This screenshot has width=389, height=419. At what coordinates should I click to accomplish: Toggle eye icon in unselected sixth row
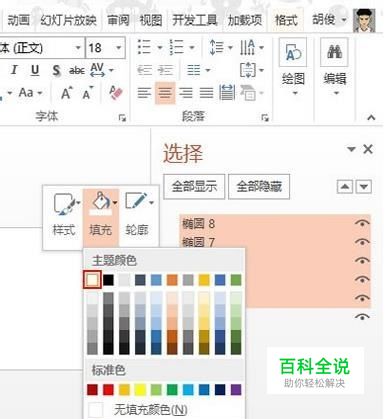pos(362,317)
